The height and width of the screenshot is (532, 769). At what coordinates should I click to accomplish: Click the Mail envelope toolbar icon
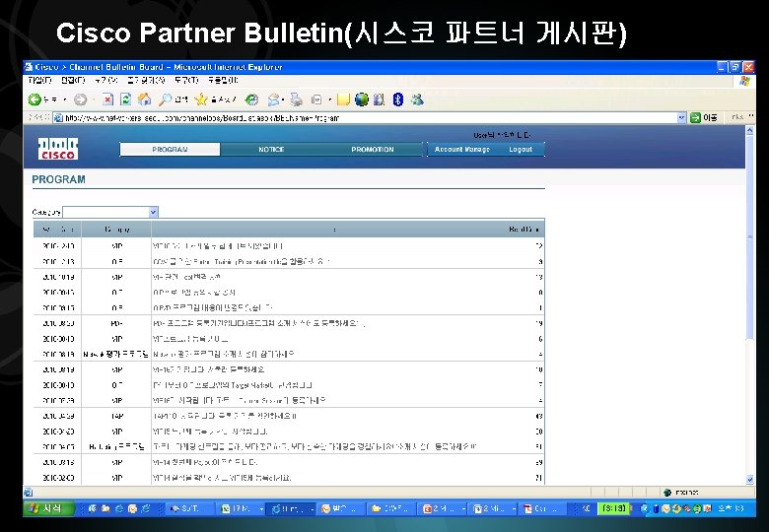[x=273, y=100]
